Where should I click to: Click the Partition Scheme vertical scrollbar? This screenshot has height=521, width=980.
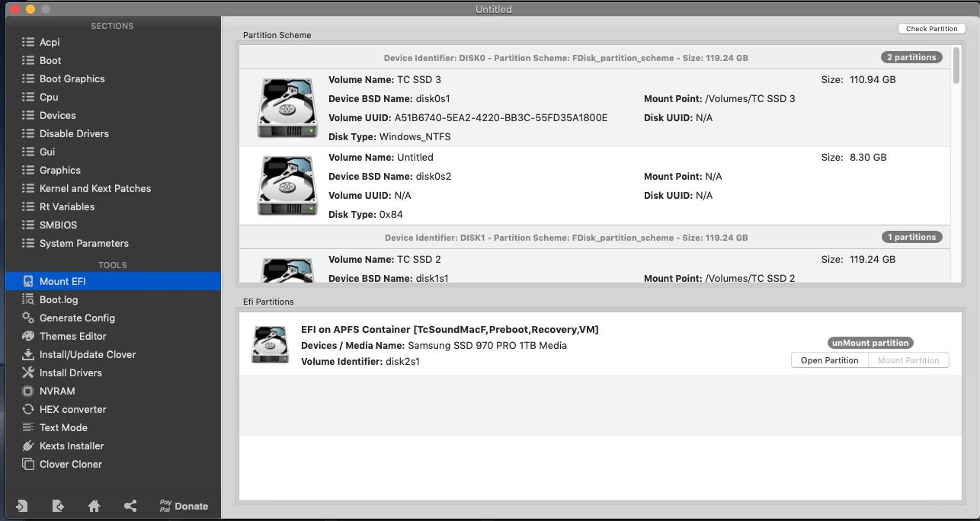(x=956, y=65)
